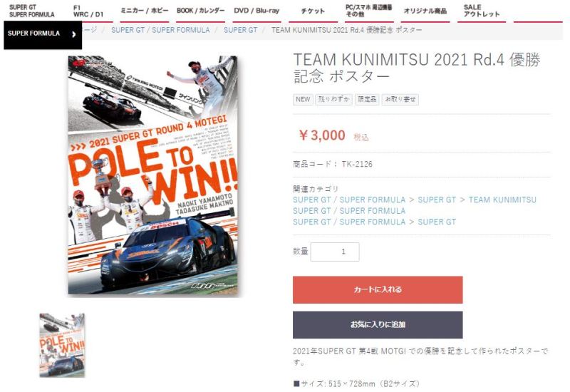Open the SALE アウトレット menu
570x392 pixels.
[x=482, y=11]
